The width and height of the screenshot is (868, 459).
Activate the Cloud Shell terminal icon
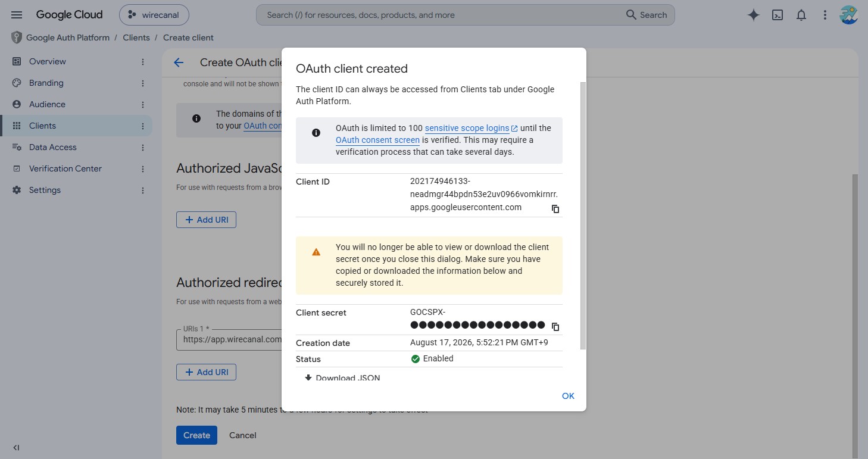(778, 15)
